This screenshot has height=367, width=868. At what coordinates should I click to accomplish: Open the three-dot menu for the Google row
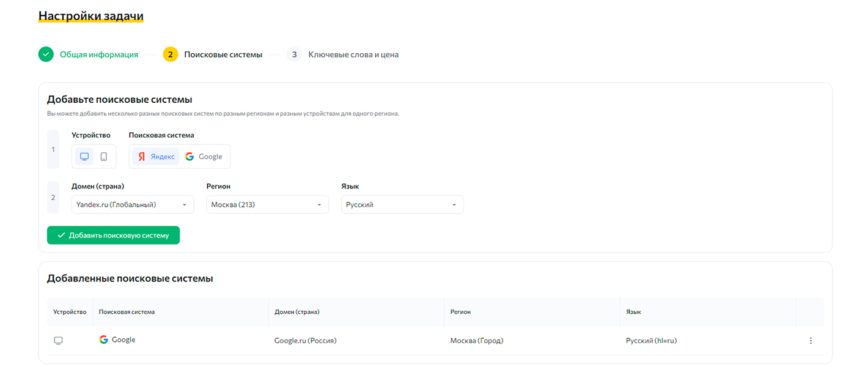pyautogui.click(x=811, y=341)
